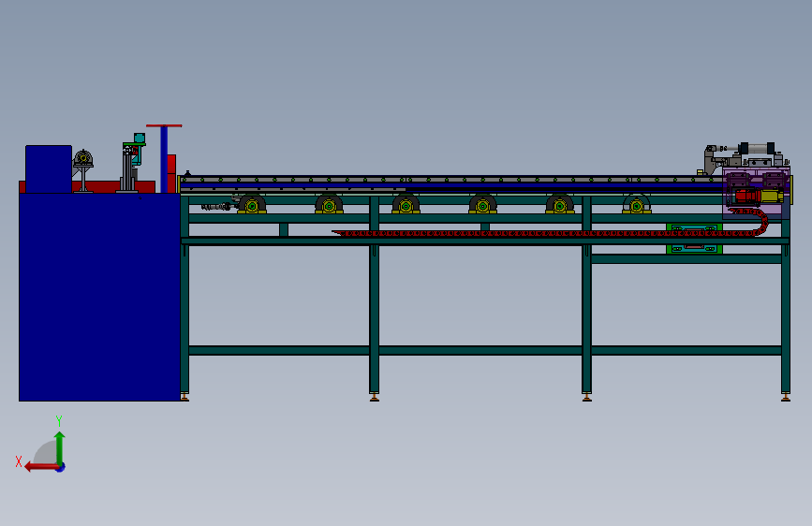Select the green mounting bracket below the drag chain

click(694, 239)
